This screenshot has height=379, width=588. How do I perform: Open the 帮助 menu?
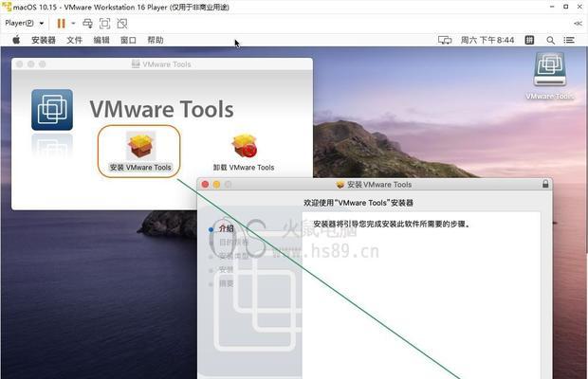point(156,40)
